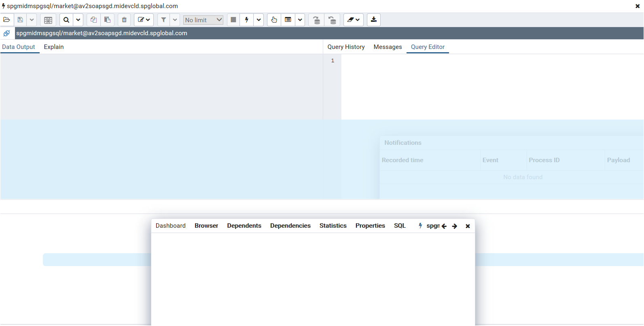Click the Open File folder icon
Viewport: 644px width, 326px height.
point(7,20)
